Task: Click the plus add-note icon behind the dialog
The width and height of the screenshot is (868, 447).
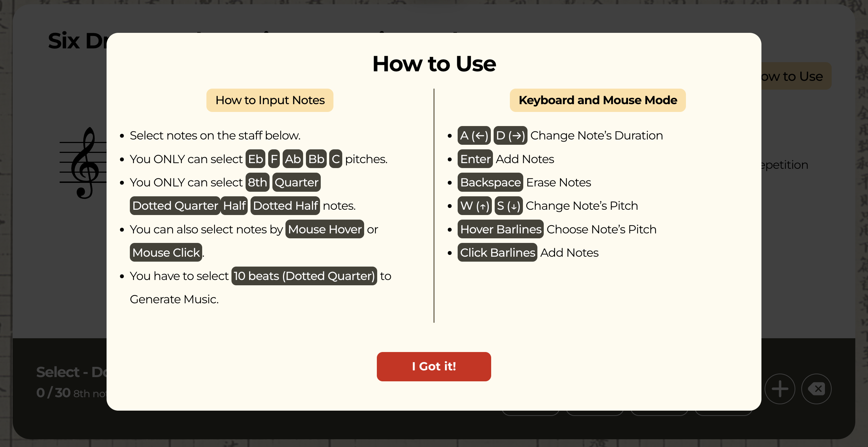Action: 780,389
